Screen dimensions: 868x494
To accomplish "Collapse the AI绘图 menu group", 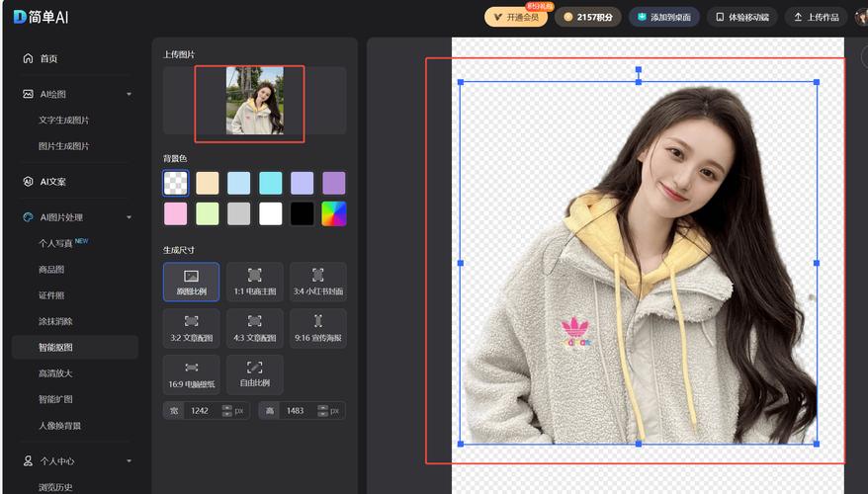I will point(129,94).
